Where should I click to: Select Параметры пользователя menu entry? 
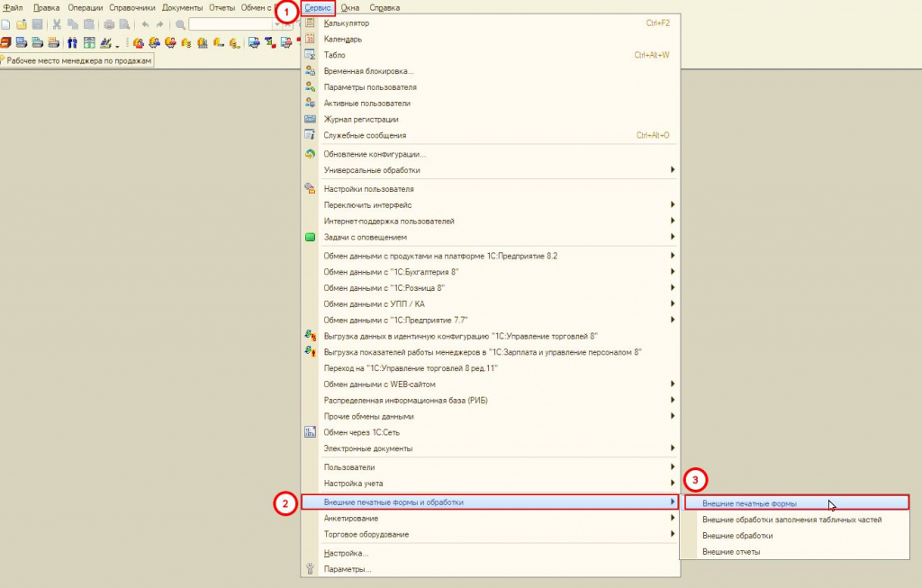pos(491,87)
